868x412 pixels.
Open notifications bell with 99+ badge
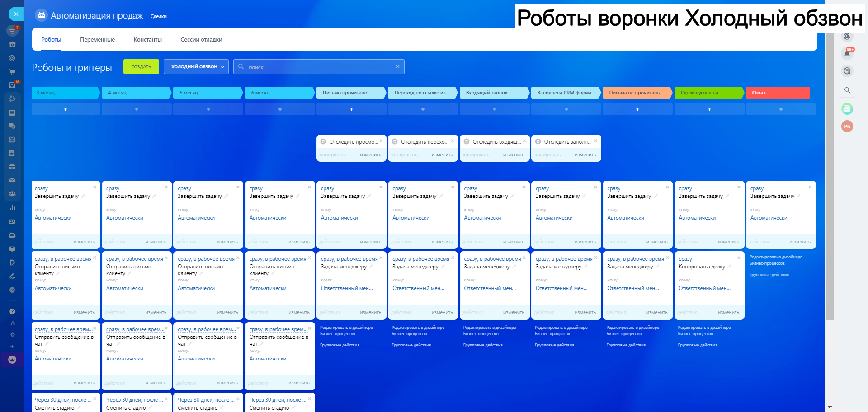pyautogui.click(x=847, y=53)
